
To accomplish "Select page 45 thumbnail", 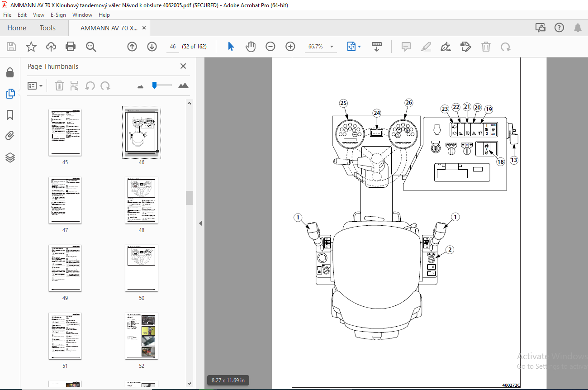I will (65, 133).
